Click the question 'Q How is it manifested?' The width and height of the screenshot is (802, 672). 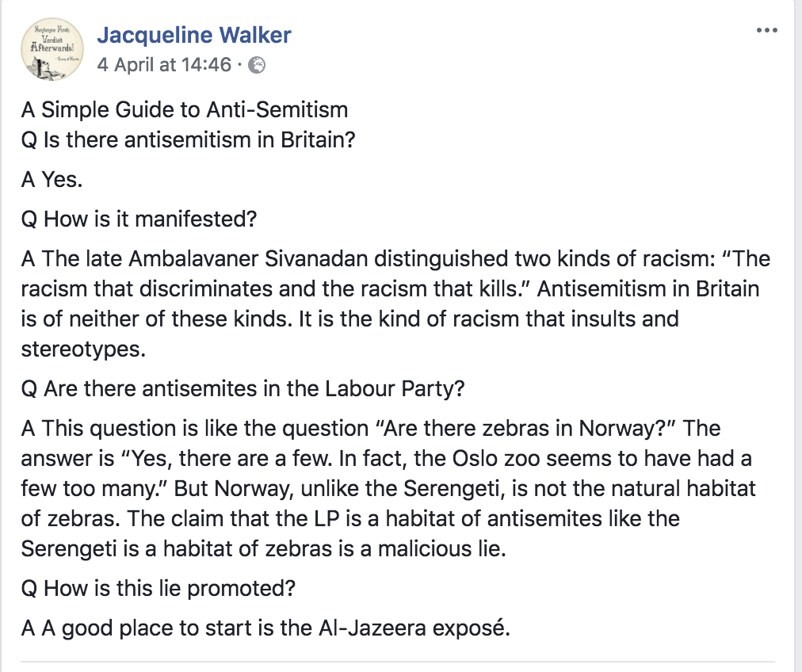[x=139, y=220]
